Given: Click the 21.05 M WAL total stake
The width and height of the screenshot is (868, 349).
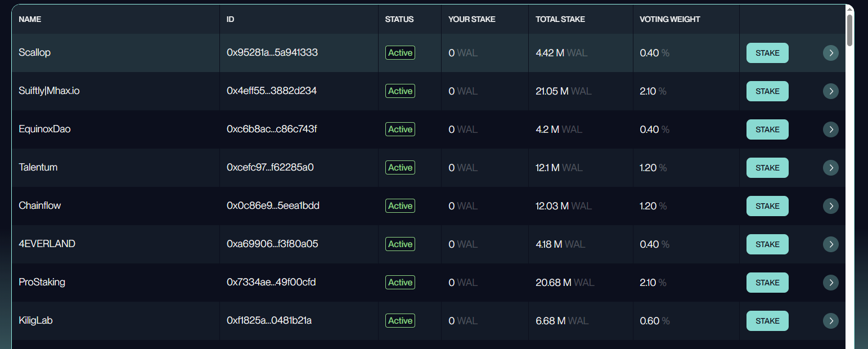Looking at the screenshot, I should coord(564,91).
